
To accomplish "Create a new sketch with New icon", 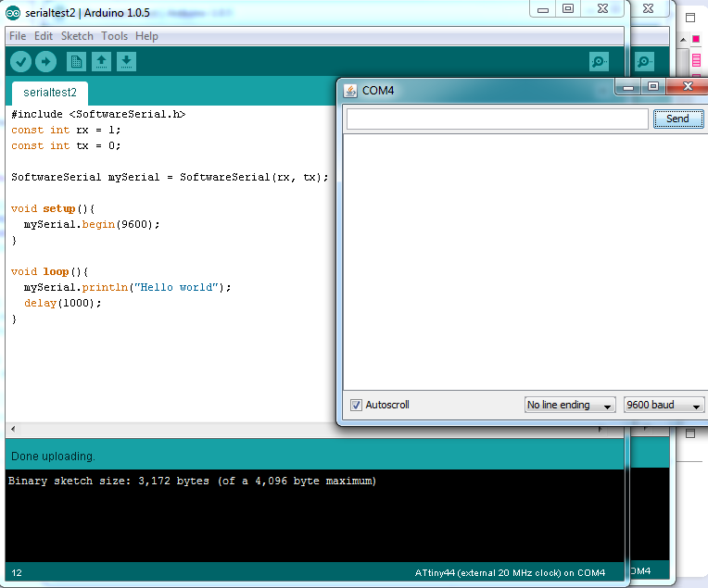I will click(x=76, y=62).
